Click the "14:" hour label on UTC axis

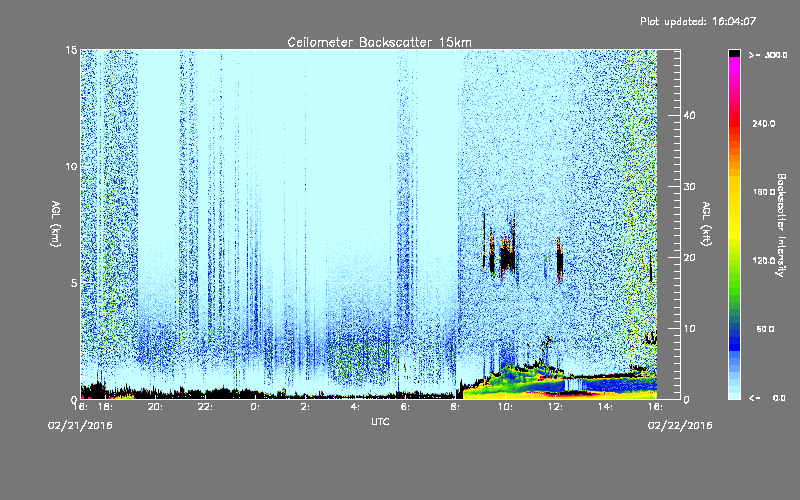(x=606, y=407)
